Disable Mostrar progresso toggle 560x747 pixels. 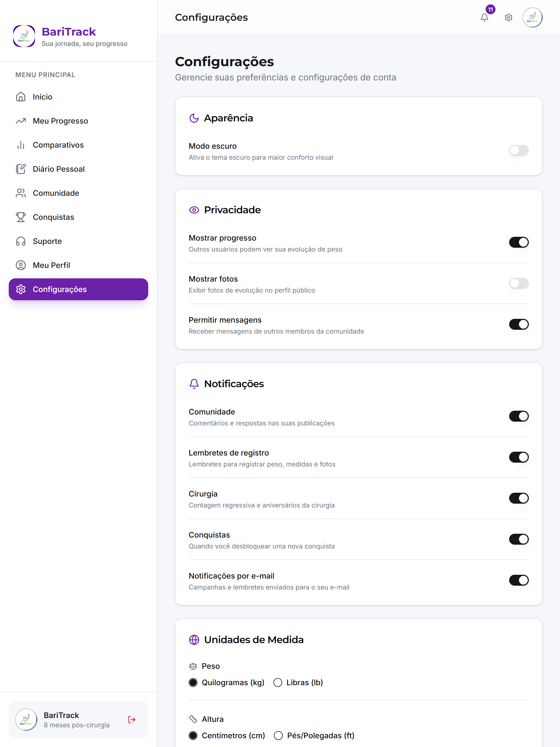(519, 243)
